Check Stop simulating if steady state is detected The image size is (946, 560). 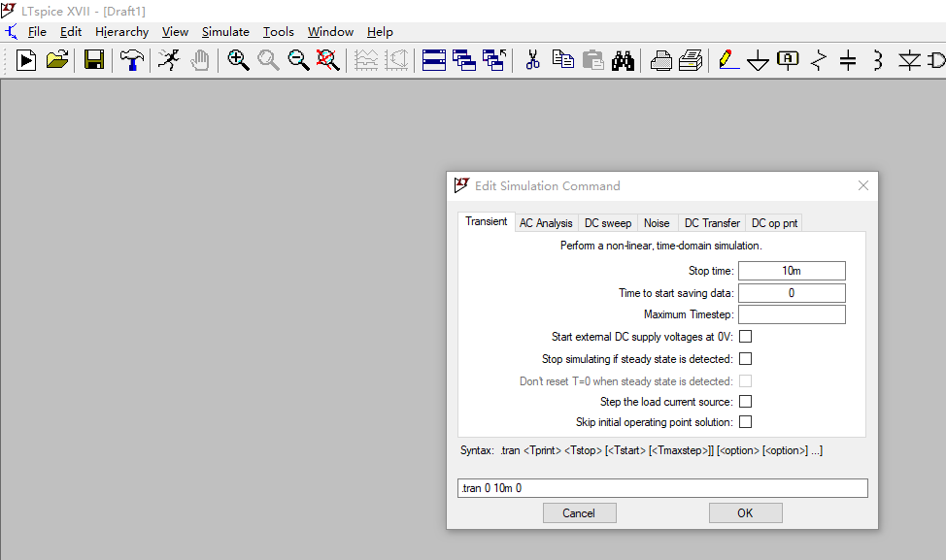point(746,359)
